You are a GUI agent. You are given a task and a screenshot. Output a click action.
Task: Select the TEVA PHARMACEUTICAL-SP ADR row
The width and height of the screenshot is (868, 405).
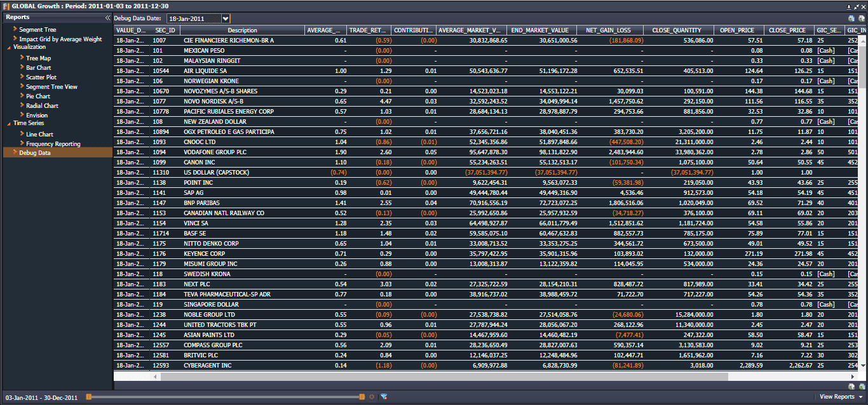[x=487, y=294]
